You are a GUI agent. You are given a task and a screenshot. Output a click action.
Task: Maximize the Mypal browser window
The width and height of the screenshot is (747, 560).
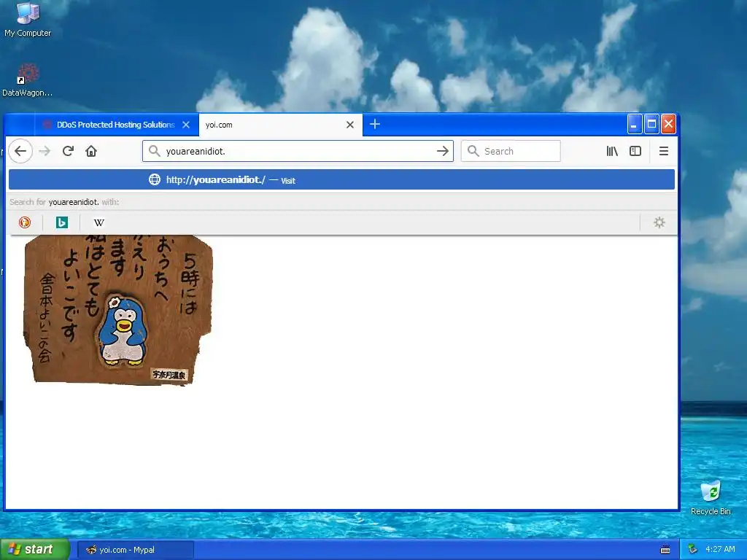click(x=651, y=124)
